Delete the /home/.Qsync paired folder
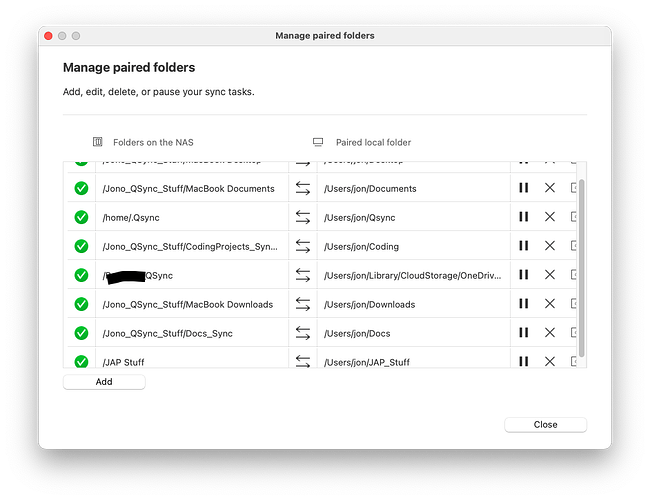Screen dimensions: 649x500 click(x=549, y=217)
